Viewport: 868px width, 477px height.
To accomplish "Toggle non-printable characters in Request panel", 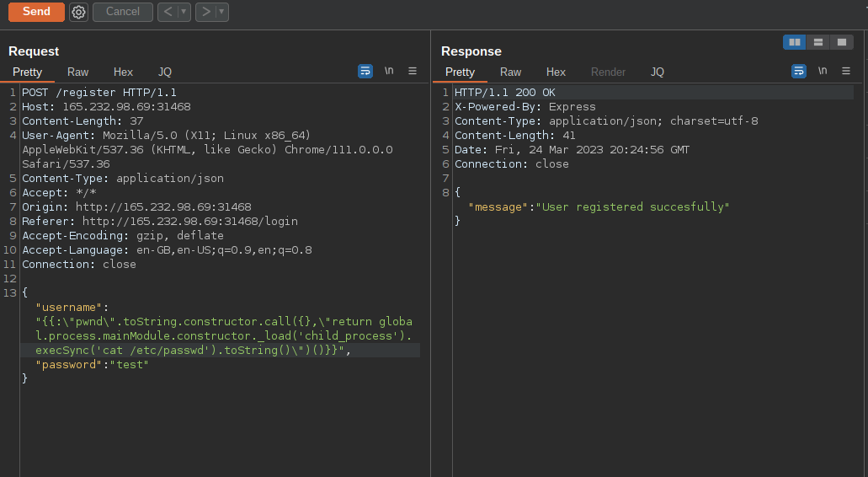I will pyautogui.click(x=389, y=71).
